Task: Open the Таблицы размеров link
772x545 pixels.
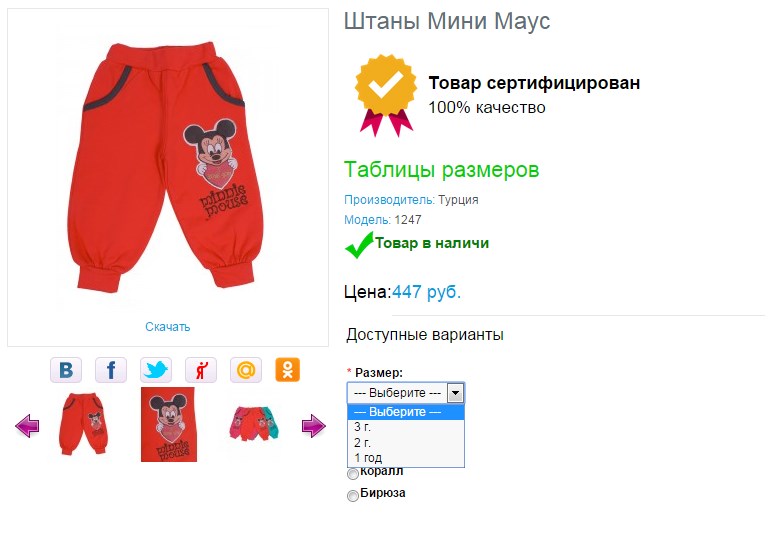Action: (x=441, y=170)
